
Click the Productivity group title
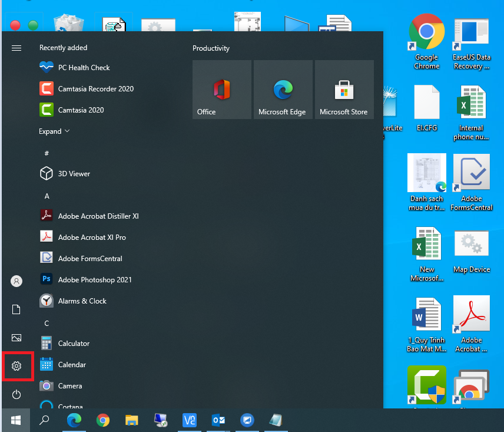click(x=211, y=48)
